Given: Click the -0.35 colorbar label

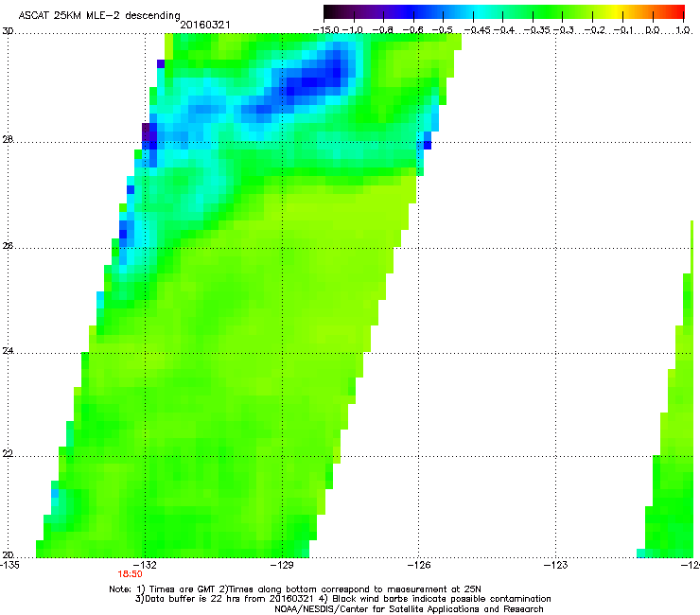Looking at the screenshot, I should point(537,30).
